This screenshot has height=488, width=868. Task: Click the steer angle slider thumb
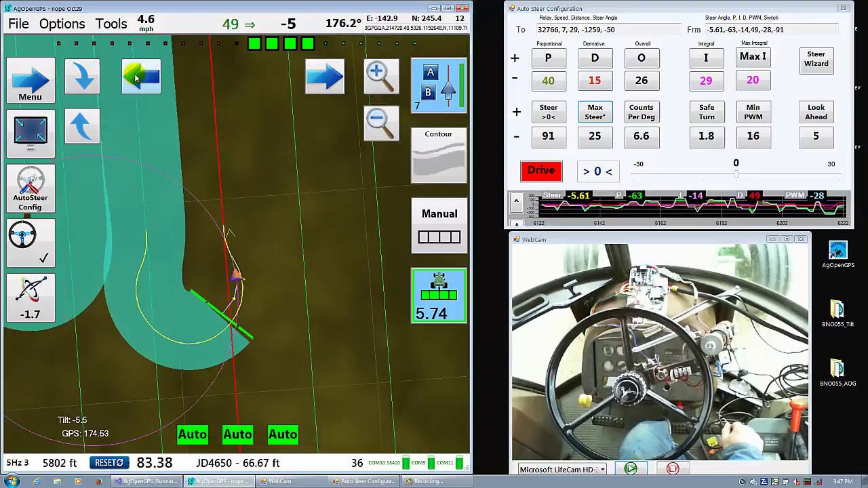[736, 174]
